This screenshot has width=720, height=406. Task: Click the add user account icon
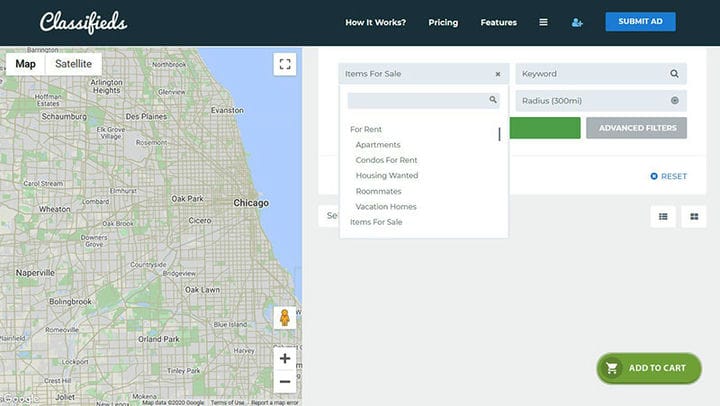[x=577, y=23]
